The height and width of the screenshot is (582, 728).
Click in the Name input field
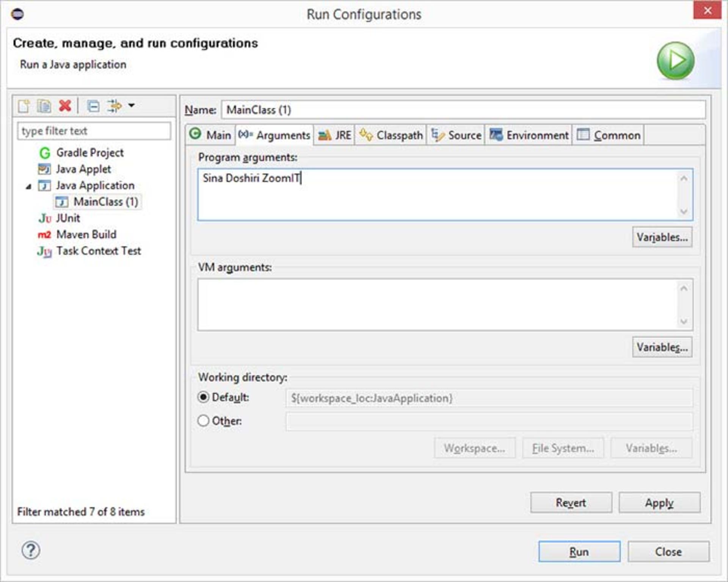pyautogui.click(x=463, y=110)
